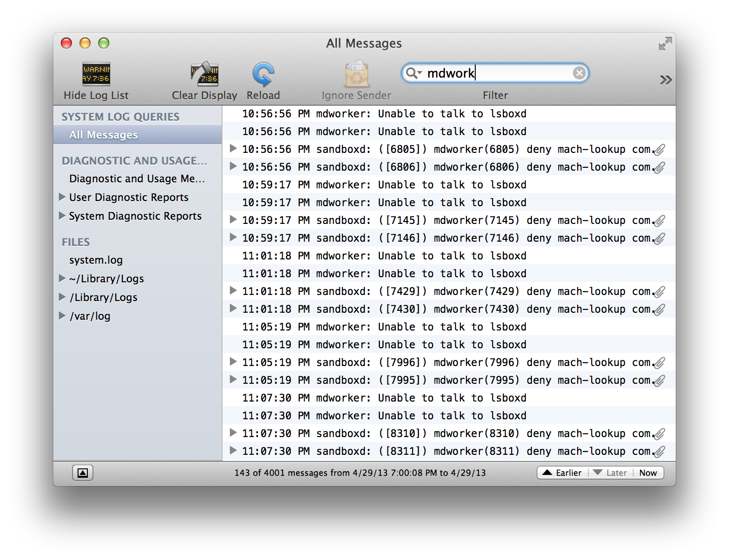Click the yellow minimize window button

click(x=85, y=43)
